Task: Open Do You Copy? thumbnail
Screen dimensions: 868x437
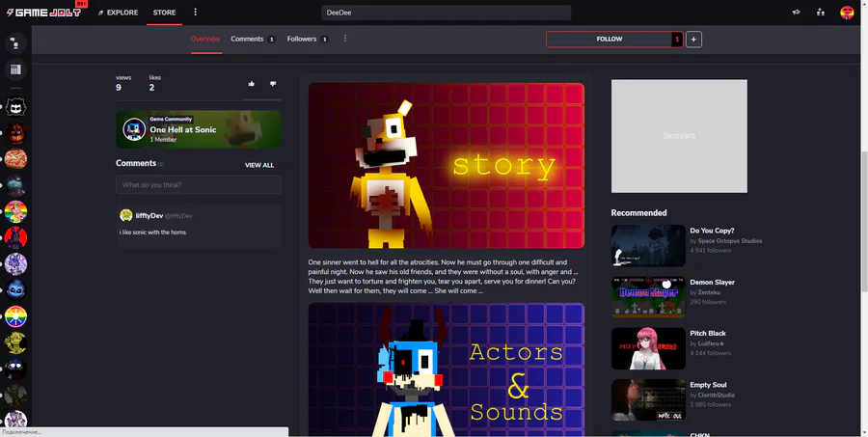Action: coord(648,245)
